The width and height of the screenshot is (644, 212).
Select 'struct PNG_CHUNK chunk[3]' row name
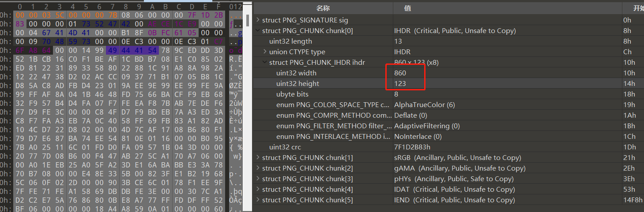click(308, 179)
